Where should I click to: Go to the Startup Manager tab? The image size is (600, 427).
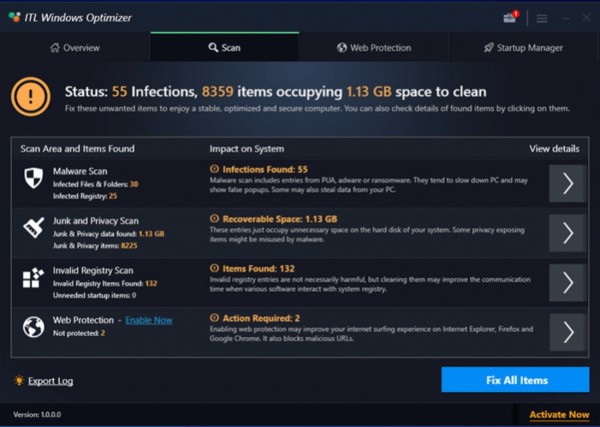coord(523,48)
